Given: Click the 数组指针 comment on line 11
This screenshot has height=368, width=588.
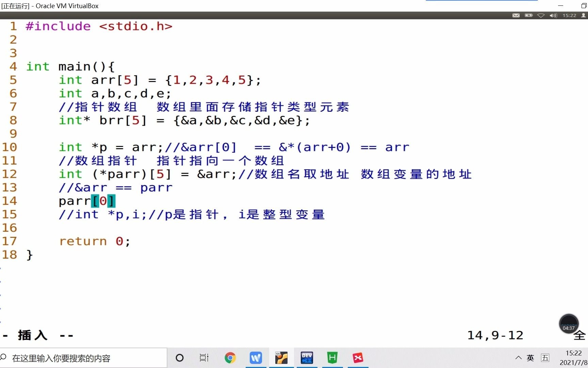Looking at the screenshot, I should coord(171,160).
